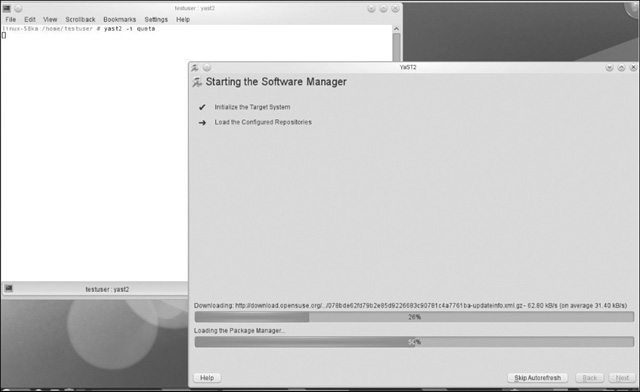Click the round pin button in YaST2 title bar
The image size is (640, 392).
coord(207,67)
